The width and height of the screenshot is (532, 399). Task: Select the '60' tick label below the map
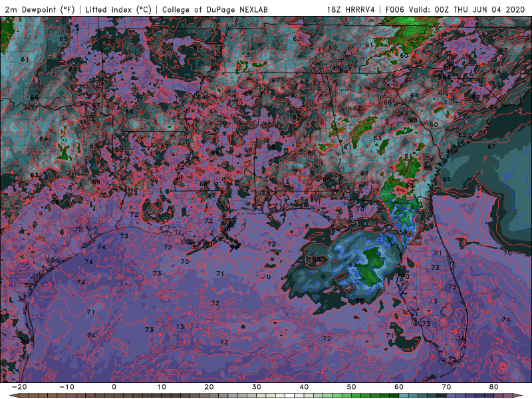click(399, 387)
